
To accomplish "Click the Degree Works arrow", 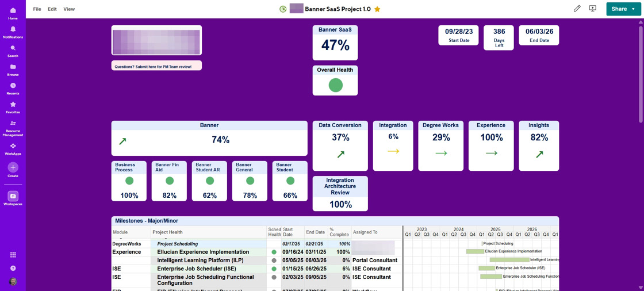I will (x=441, y=154).
